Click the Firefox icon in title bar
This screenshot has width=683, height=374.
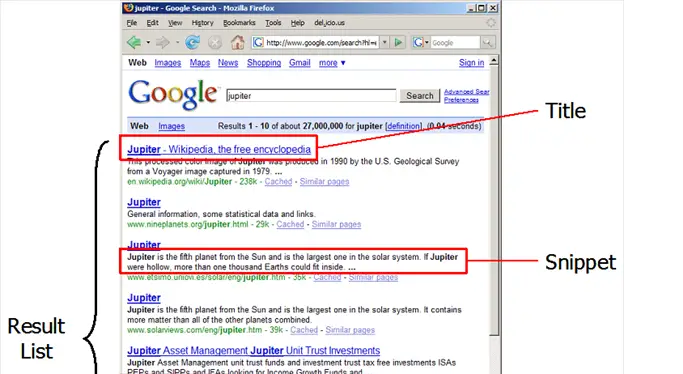[128, 8]
